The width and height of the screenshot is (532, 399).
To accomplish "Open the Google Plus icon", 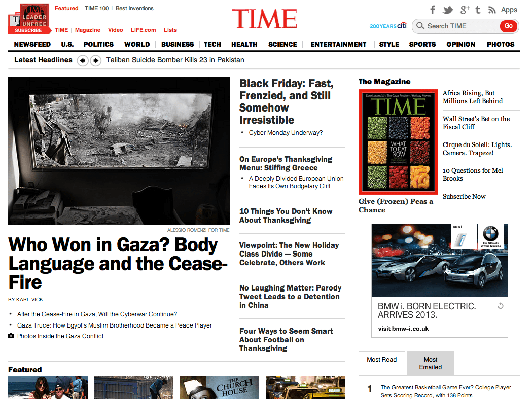I will pos(465,10).
